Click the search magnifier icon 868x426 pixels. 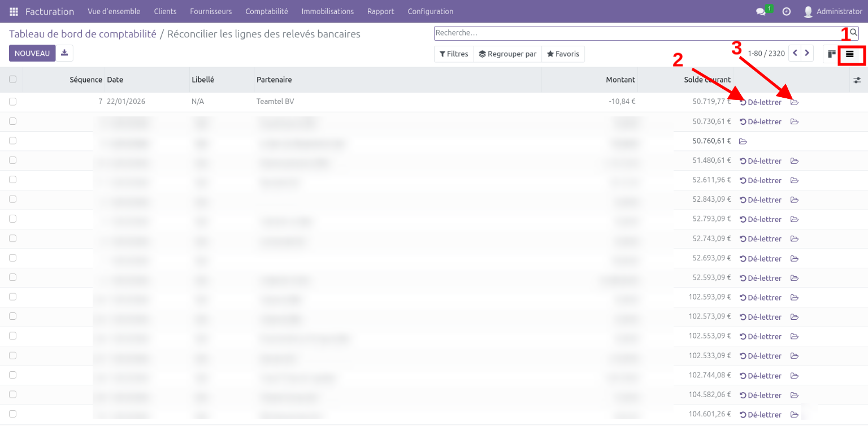point(853,33)
